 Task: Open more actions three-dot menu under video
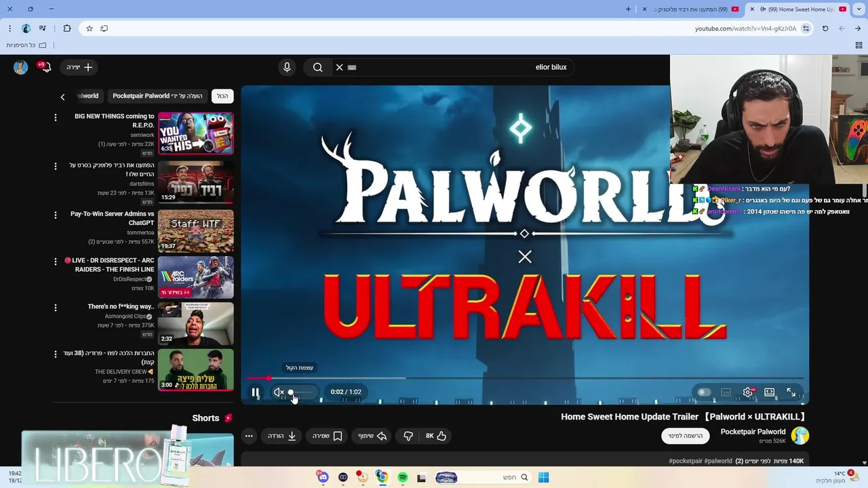pyautogui.click(x=249, y=436)
